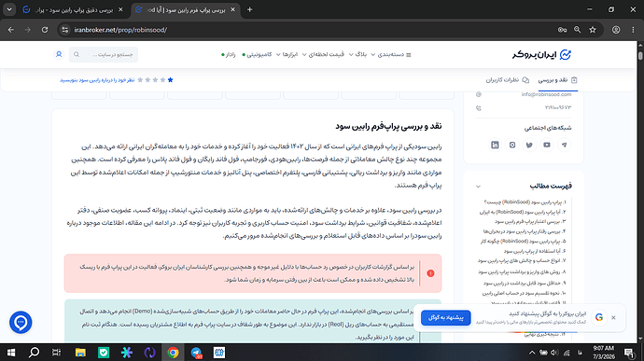Open the Windows Start menu

click(x=11, y=353)
